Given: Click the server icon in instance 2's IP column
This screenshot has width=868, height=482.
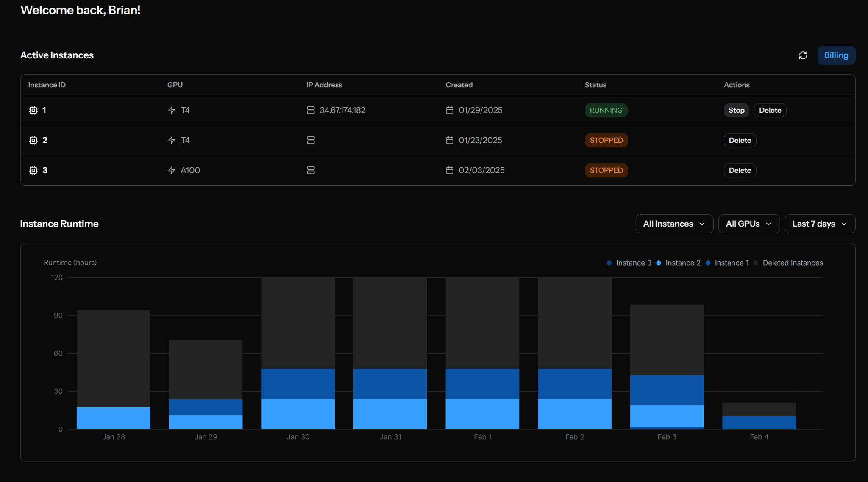Looking at the screenshot, I should [311, 140].
